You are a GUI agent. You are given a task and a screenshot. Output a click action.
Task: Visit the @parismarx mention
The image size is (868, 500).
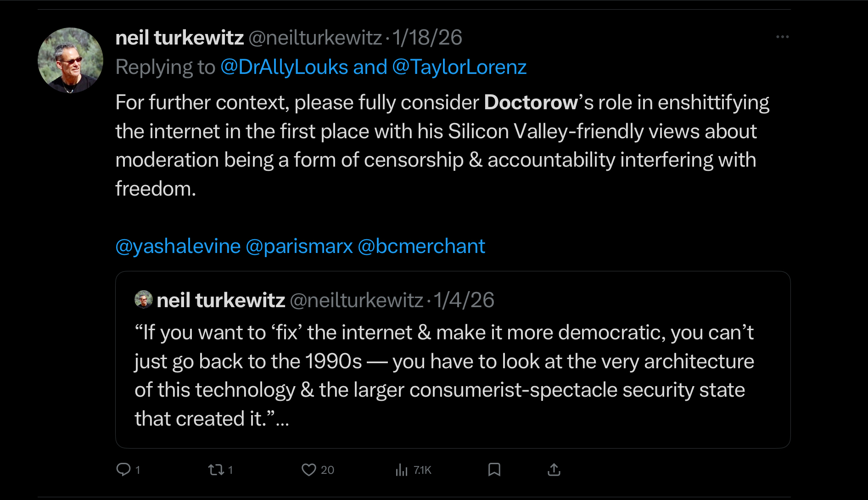click(299, 246)
